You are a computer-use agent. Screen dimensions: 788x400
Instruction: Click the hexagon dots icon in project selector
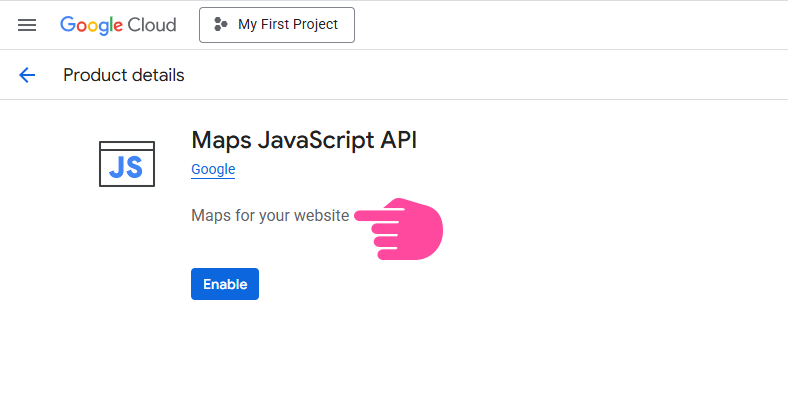coord(221,25)
